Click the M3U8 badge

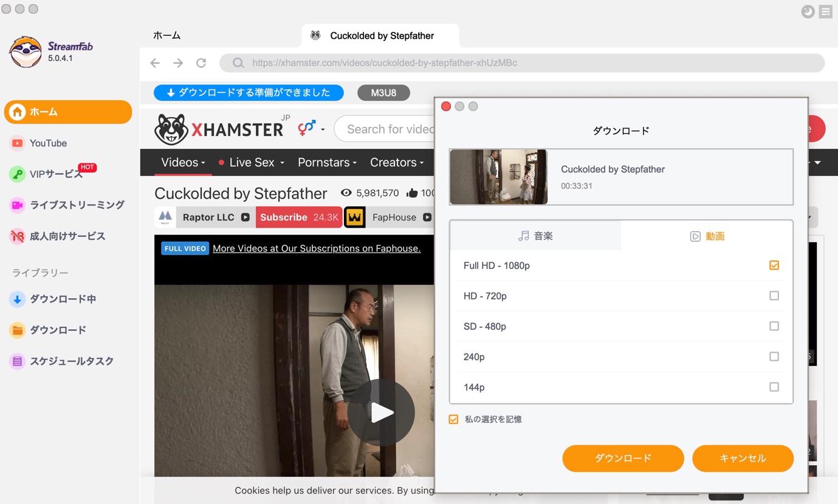pos(383,93)
